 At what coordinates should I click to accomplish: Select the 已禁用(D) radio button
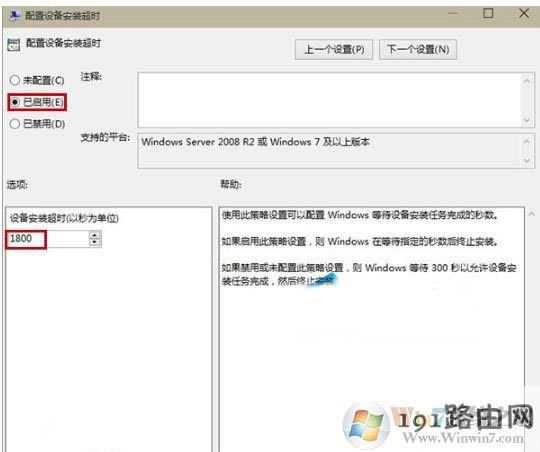pyautogui.click(x=15, y=124)
